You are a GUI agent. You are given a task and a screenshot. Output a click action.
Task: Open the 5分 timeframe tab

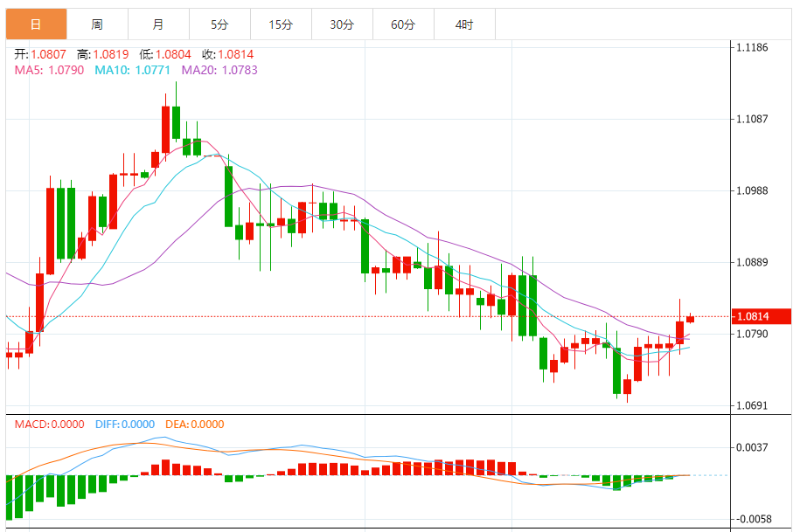point(220,24)
